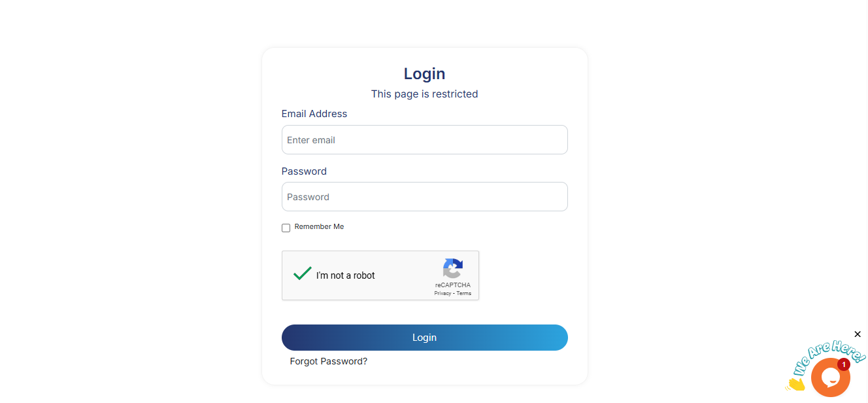Open the reCAPTCHA Terms link
The height and width of the screenshot is (403, 868).
[x=464, y=294]
